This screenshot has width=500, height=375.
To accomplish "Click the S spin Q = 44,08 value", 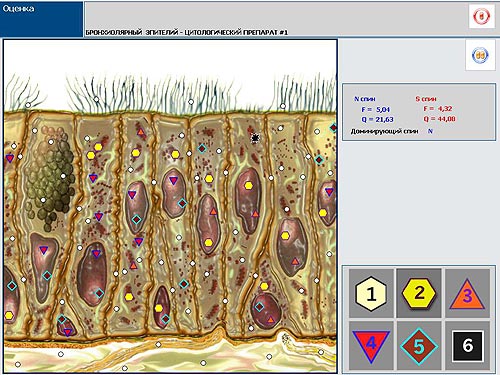I will point(439,119).
